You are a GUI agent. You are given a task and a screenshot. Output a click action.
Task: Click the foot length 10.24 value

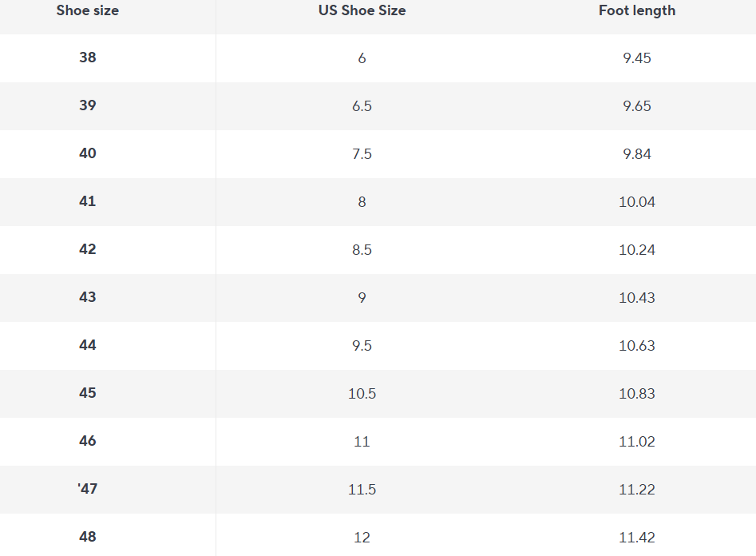click(636, 249)
